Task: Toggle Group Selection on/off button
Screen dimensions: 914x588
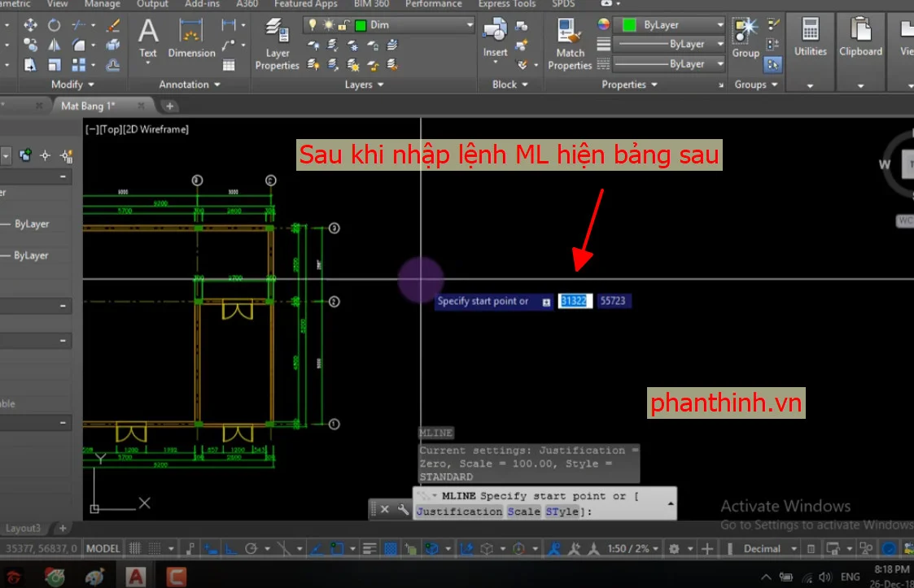Action: (x=773, y=65)
